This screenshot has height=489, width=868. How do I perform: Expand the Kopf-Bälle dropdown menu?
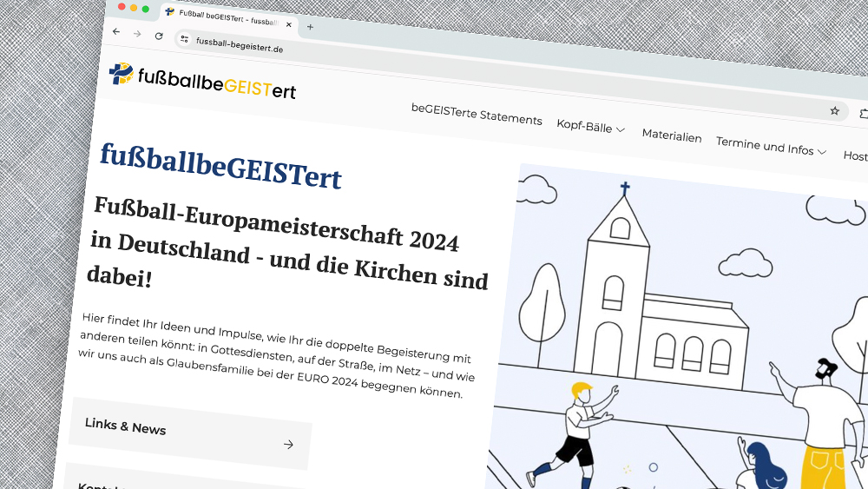(x=590, y=126)
